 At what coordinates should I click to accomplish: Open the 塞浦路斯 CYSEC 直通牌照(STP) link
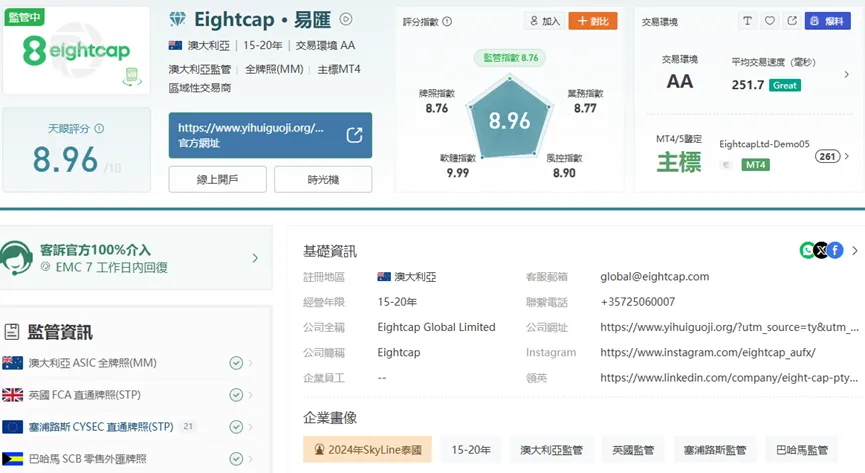click(x=101, y=427)
